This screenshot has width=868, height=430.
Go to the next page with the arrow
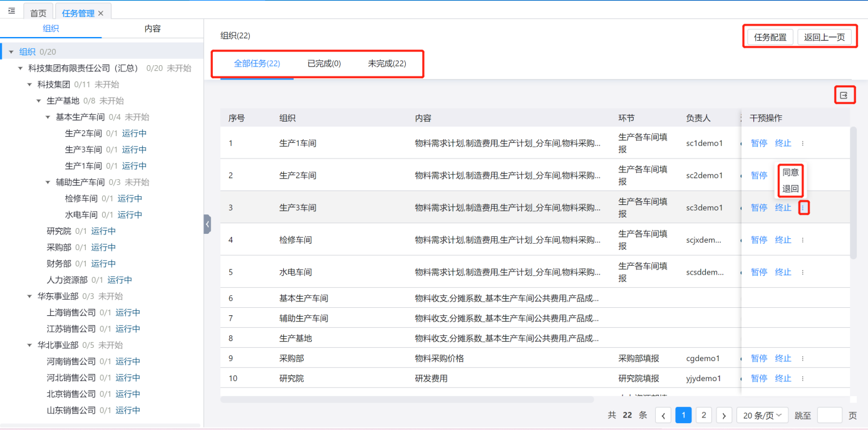click(x=724, y=415)
